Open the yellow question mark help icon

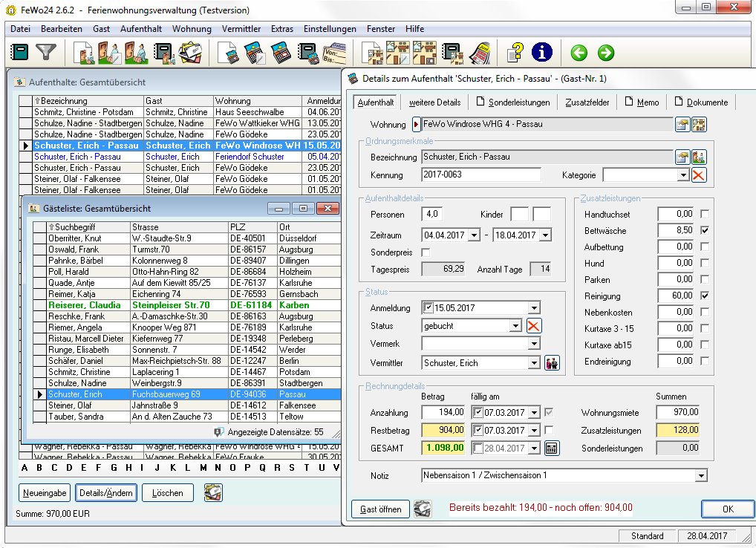click(515, 53)
